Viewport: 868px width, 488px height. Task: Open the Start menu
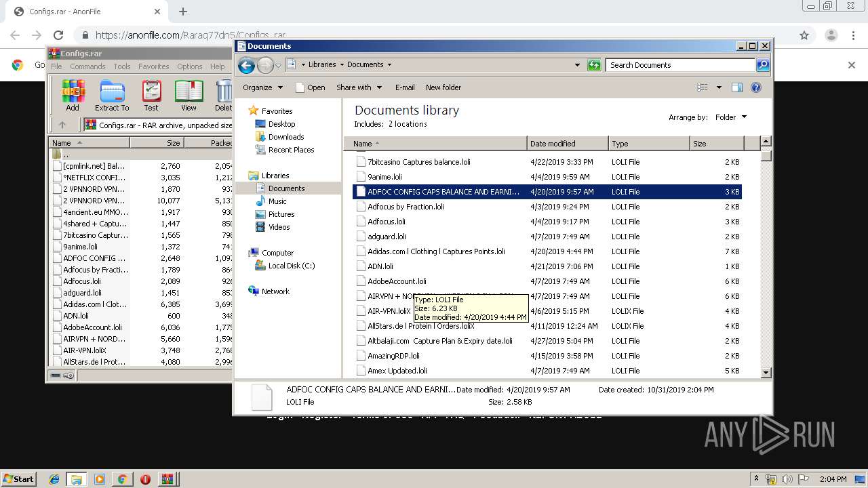pyautogui.click(x=19, y=479)
